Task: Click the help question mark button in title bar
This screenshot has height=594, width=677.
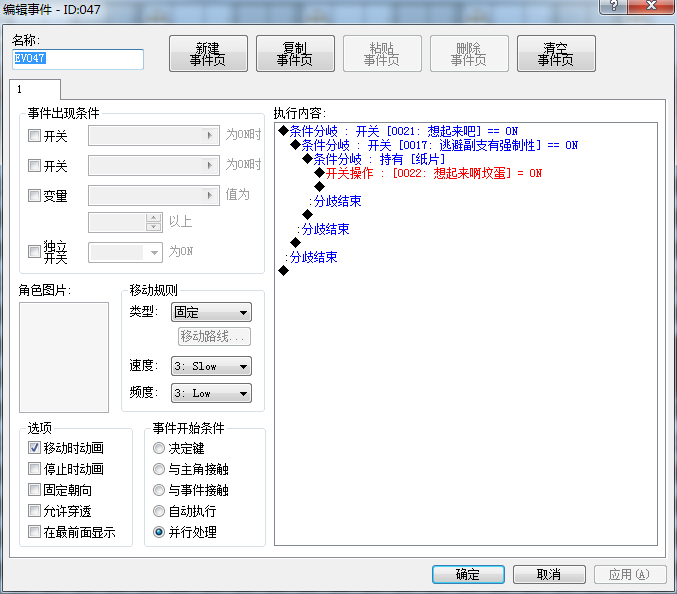Action: point(614,6)
